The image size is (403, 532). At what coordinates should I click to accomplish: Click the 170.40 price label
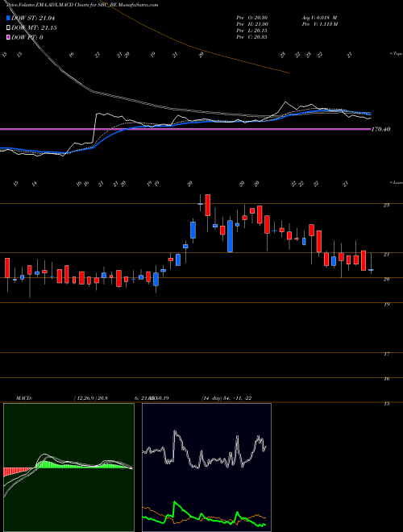[381, 129]
